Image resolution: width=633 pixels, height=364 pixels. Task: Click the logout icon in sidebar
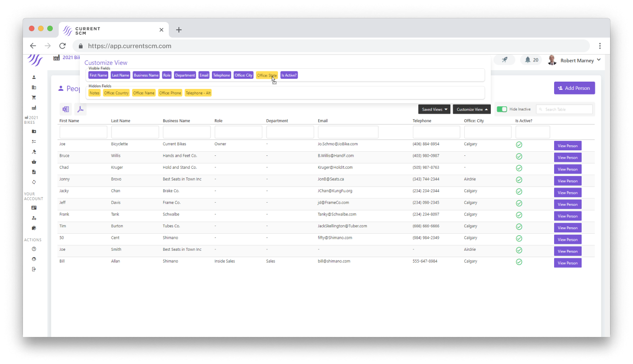point(34,269)
